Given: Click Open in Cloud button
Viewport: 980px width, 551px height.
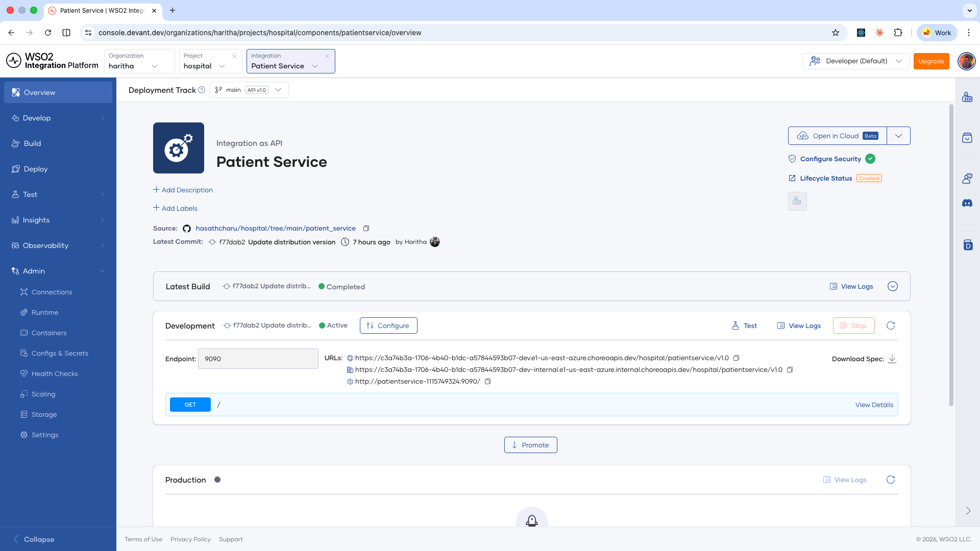Looking at the screenshot, I should (838, 136).
